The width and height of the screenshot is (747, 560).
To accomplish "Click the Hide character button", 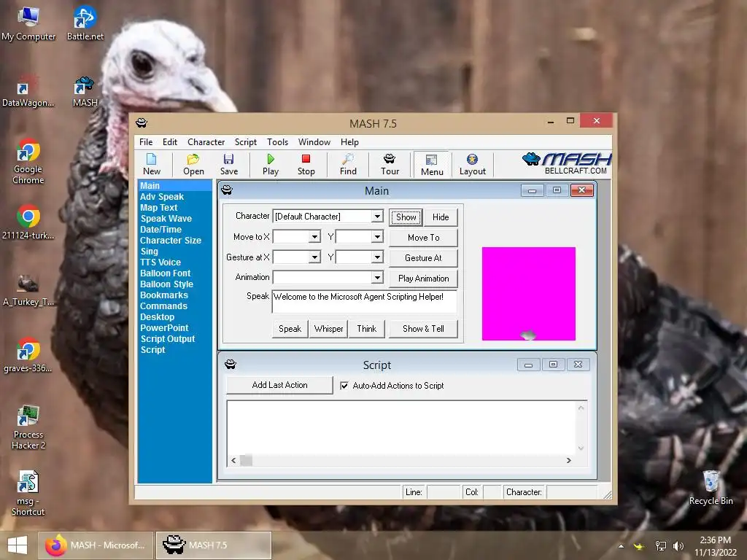I will pos(441,217).
